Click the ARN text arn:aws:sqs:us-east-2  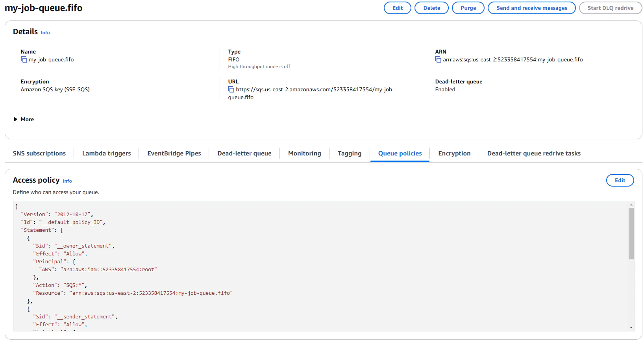513,60
